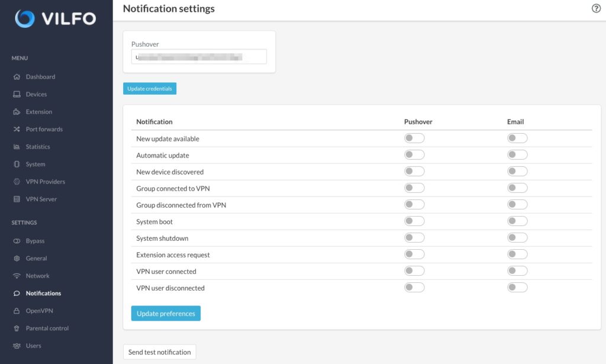606x364 pixels.
Task: Go to Port forwards page
Action: pos(44,129)
